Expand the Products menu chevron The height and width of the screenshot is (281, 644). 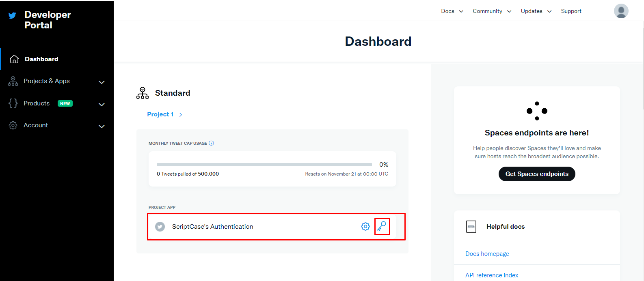(102, 104)
